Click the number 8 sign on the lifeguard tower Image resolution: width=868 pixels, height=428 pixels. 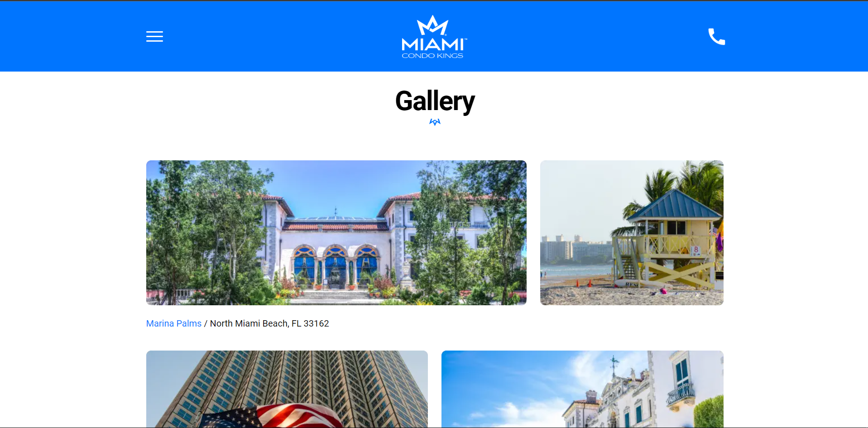(696, 250)
